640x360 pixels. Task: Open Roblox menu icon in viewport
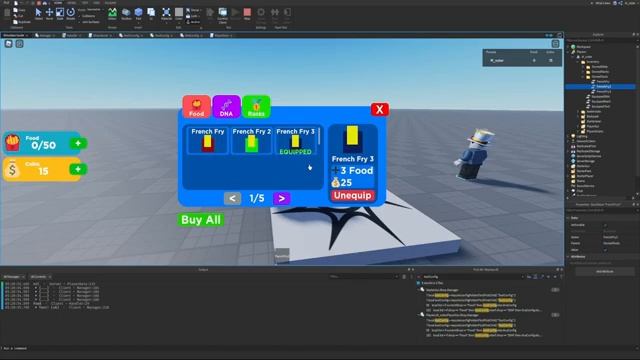point(9,44)
